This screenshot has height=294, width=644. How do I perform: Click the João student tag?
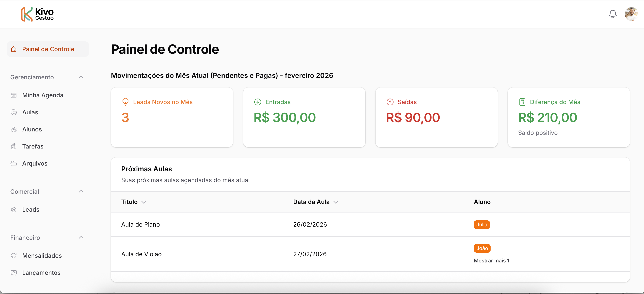(482, 248)
